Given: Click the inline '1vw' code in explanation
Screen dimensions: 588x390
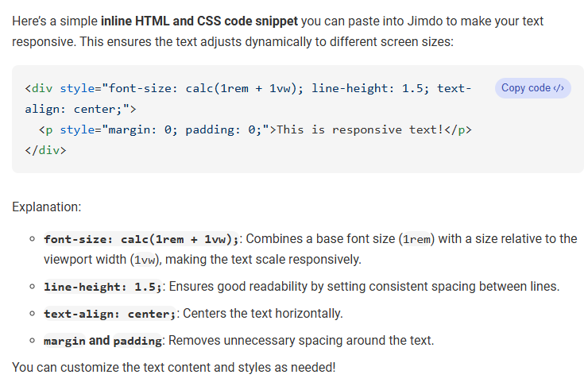Looking at the screenshot, I should point(145,260).
